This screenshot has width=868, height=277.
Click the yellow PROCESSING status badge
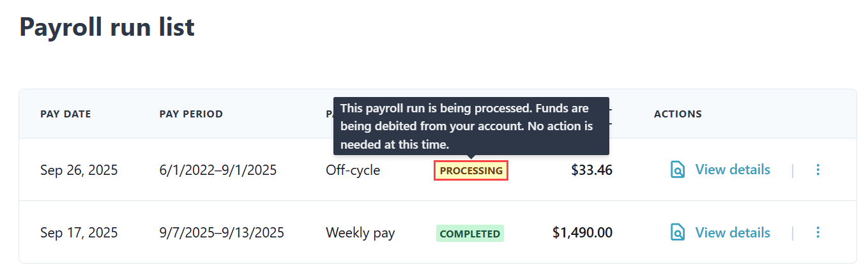pos(471,170)
